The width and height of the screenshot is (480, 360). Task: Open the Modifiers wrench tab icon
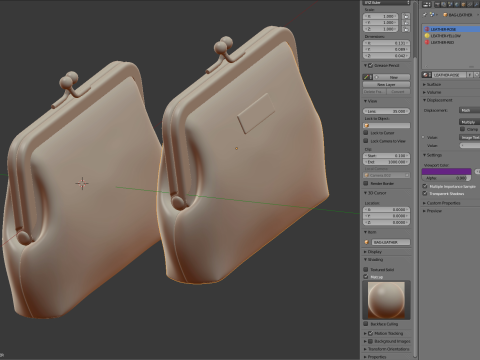(476, 5)
